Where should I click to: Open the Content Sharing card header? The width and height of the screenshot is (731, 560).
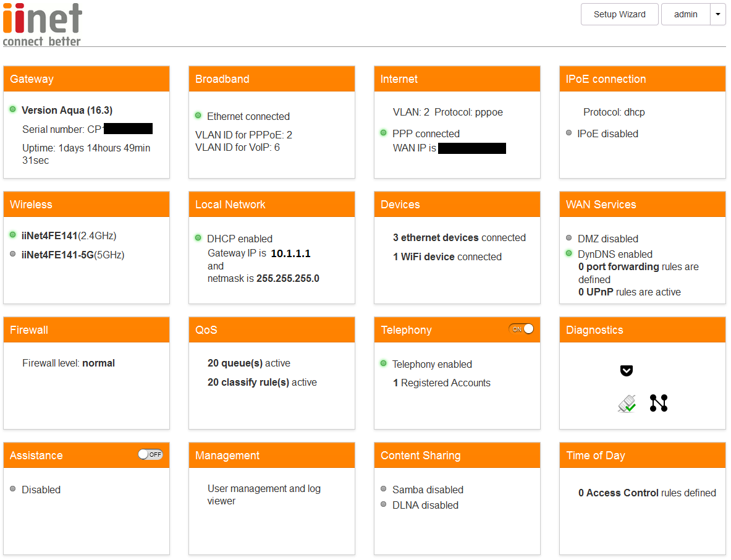[457, 455]
